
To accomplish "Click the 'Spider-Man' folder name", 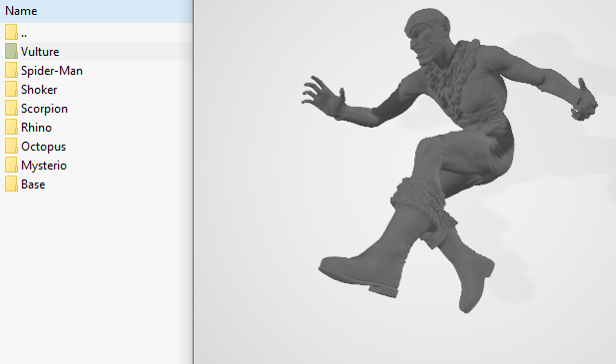I will pos(52,71).
